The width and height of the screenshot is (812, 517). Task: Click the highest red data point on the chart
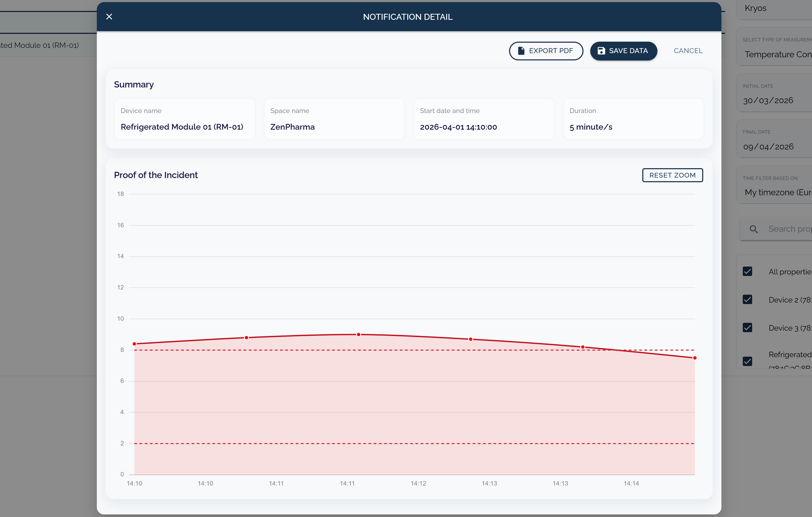[x=358, y=334]
